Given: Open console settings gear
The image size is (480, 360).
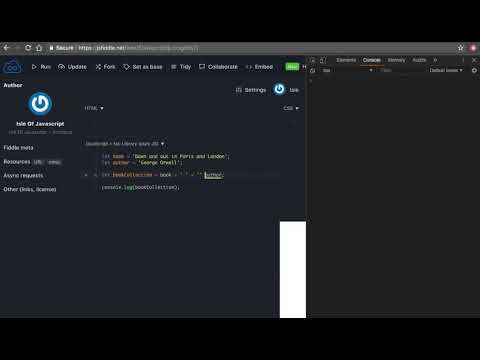Looking at the screenshot, I should point(474,70).
